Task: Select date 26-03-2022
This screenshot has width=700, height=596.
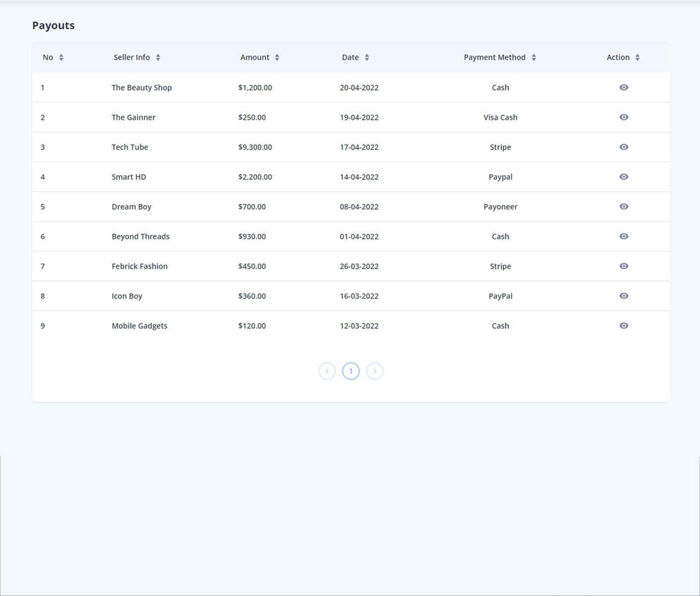Action: tap(359, 266)
